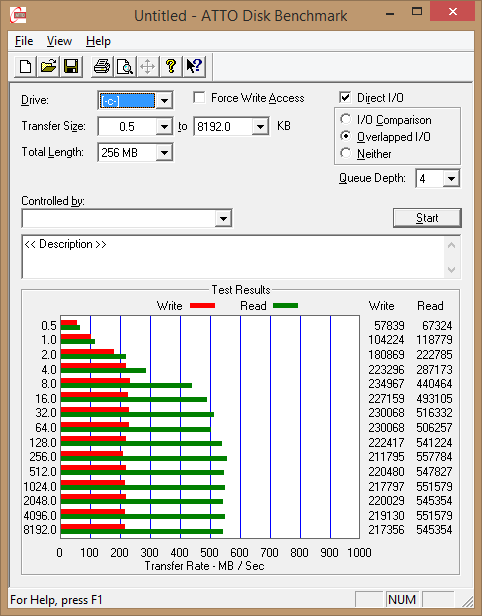Open Print Preview toolbar icon

coord(125,66)
